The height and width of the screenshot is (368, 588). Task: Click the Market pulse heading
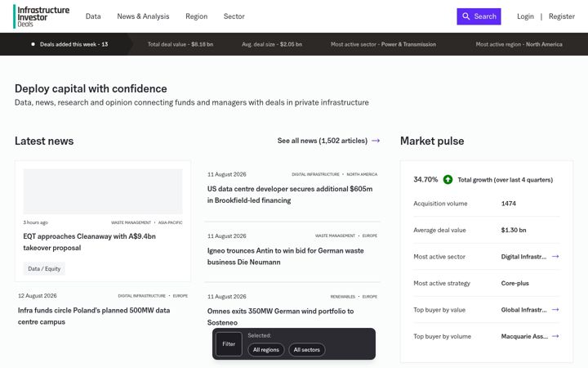tap(432, 141)
